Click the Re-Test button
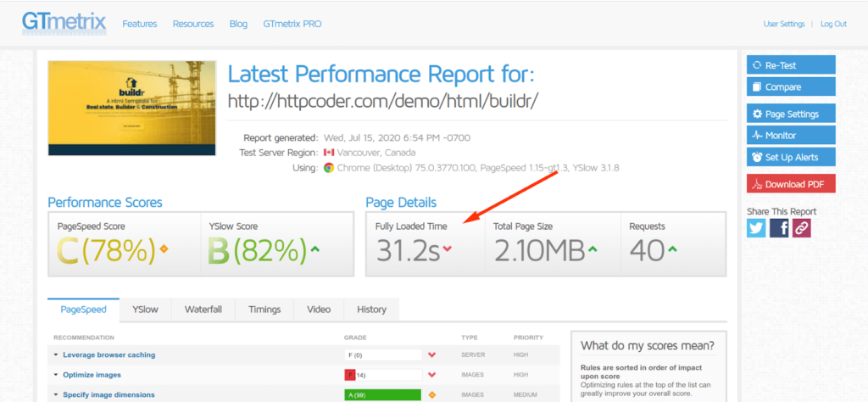This screenshot has height=402, width=868. [x=791, y=64]
